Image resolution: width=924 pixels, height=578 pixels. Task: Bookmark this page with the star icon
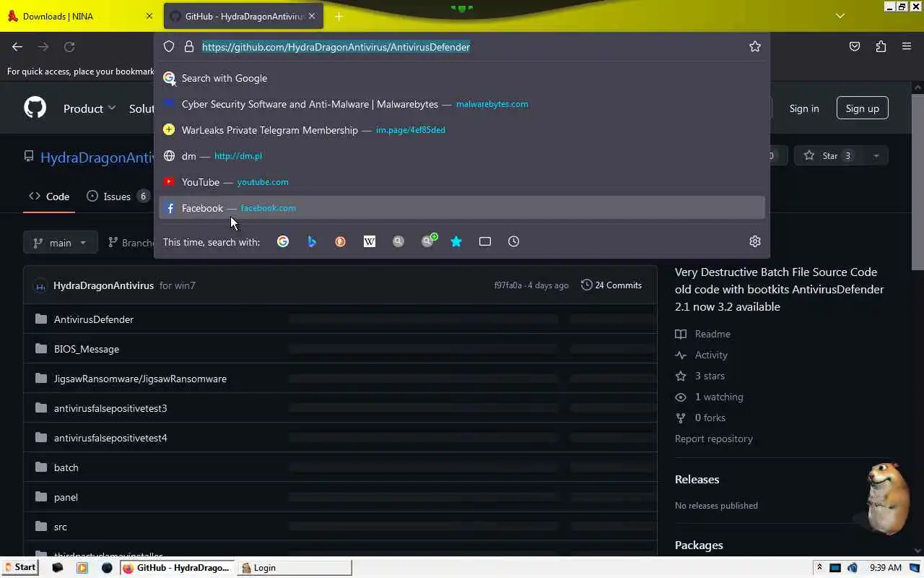pos(755,47)
